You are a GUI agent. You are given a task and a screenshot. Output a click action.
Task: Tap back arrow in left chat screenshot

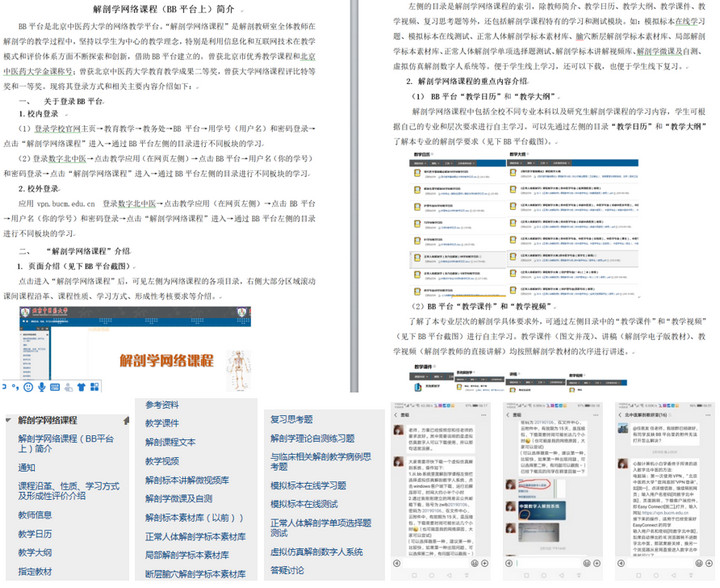click(x=397, y=414)
